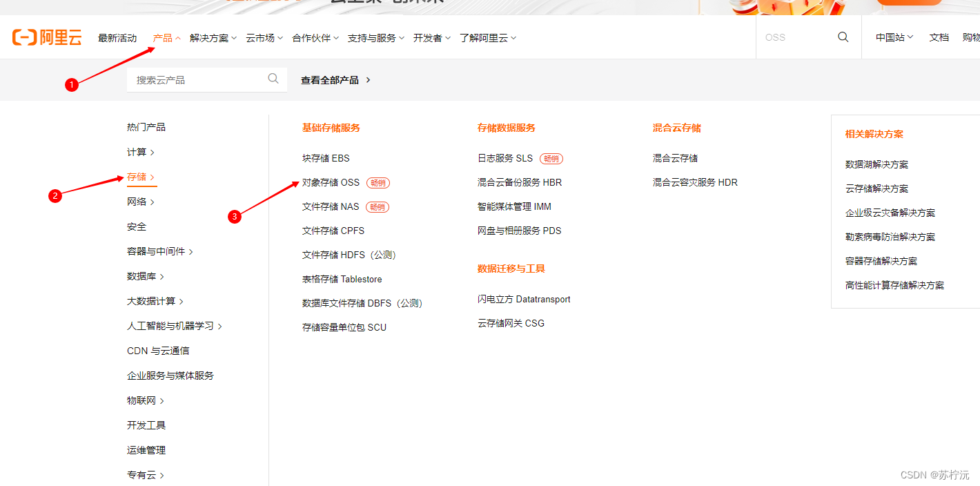Viewport: 980px width, 486px height.
Task: Open 块存储 EBS product page
Action: (x=326, y=158)
